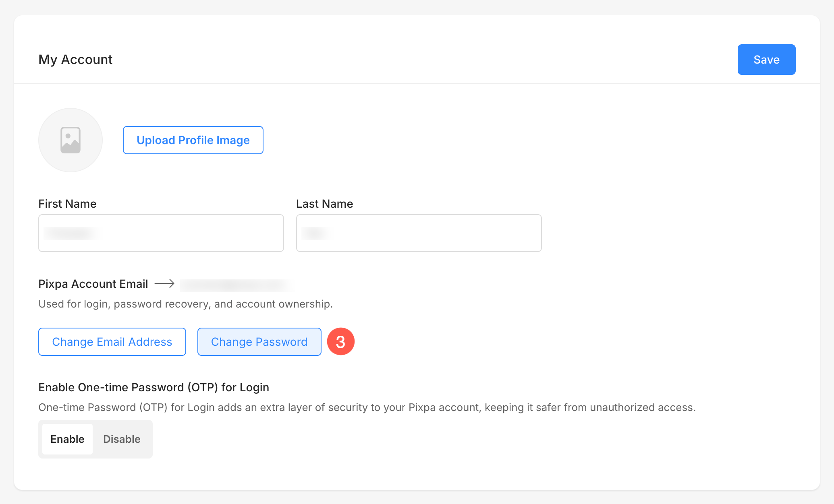Click Upload Profile Image button
Viewport: 834px width, 504px height.
tap(193, 140)
